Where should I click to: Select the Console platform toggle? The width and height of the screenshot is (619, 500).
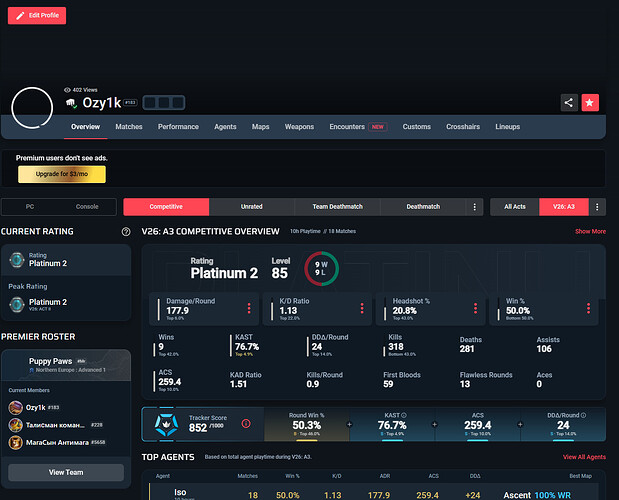coord(87,207)
